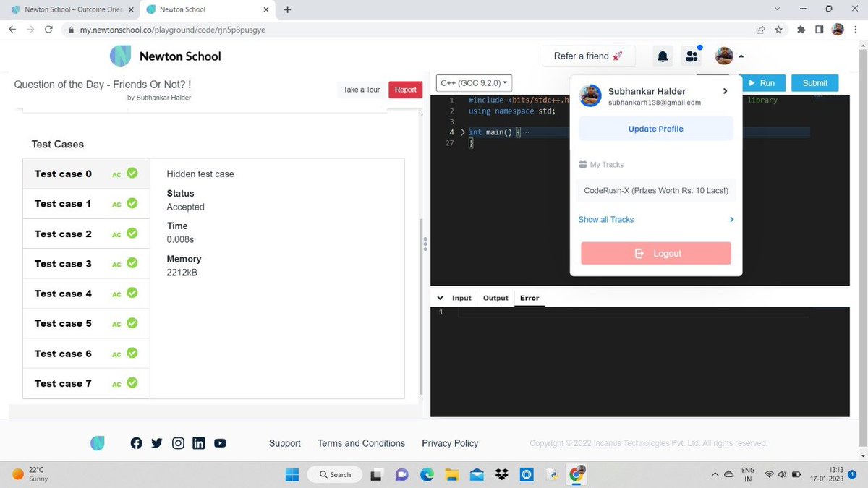Open the Twitter icon in the footer
The width and height of the screenshot is (868, 488).
pyautogui.click(x=156, y=443)
